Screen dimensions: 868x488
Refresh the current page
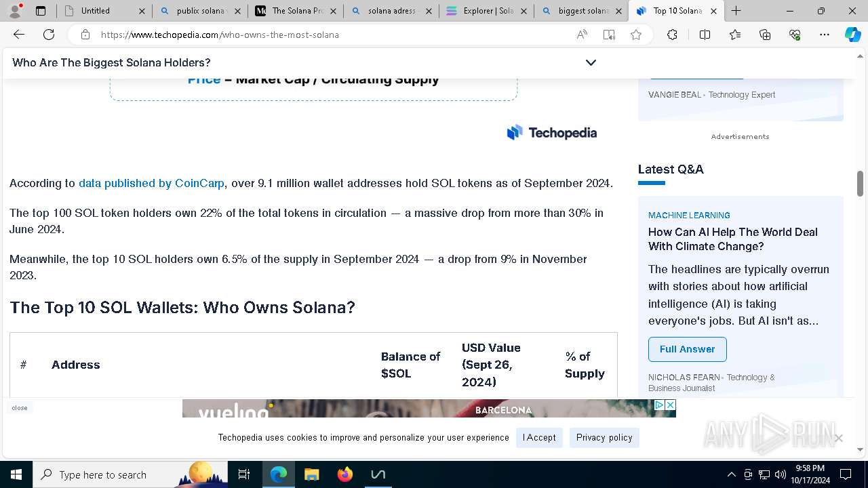pyautogui.click(x=49, y=35)
